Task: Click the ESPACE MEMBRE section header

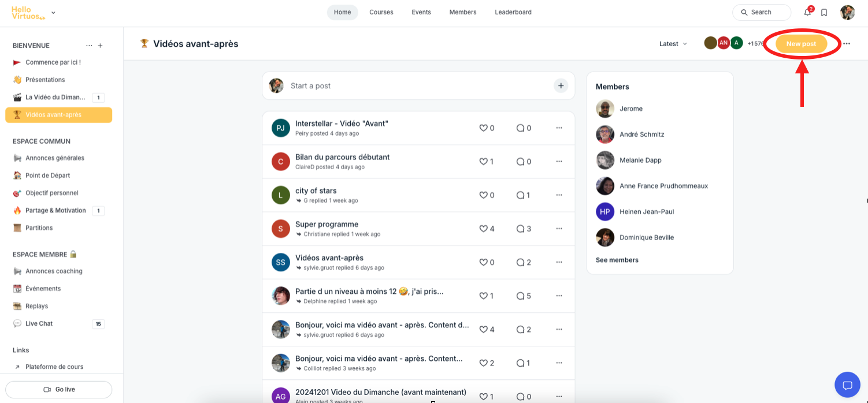Action: tap(45, 254)
